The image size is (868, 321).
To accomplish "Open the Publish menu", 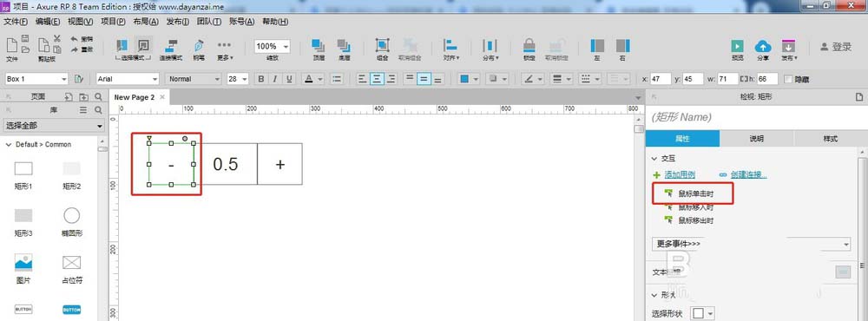I will (178, 22).
